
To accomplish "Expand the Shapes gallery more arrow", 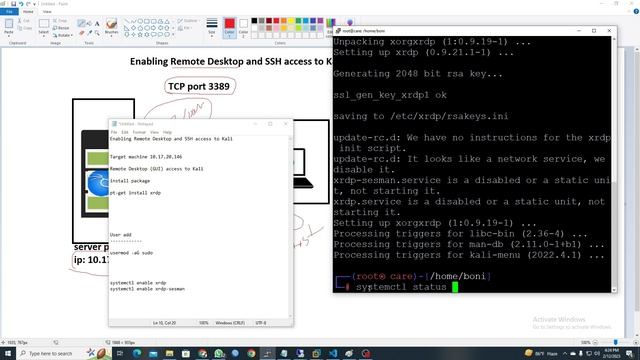I will 174,35.
